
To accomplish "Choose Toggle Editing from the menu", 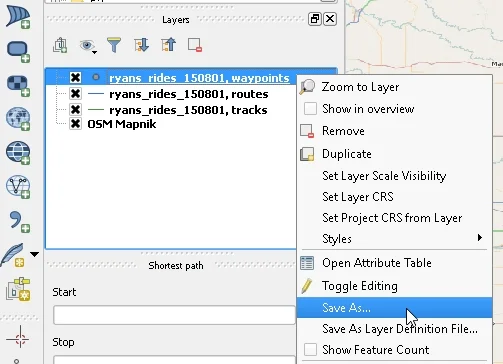I will (395, 286).
